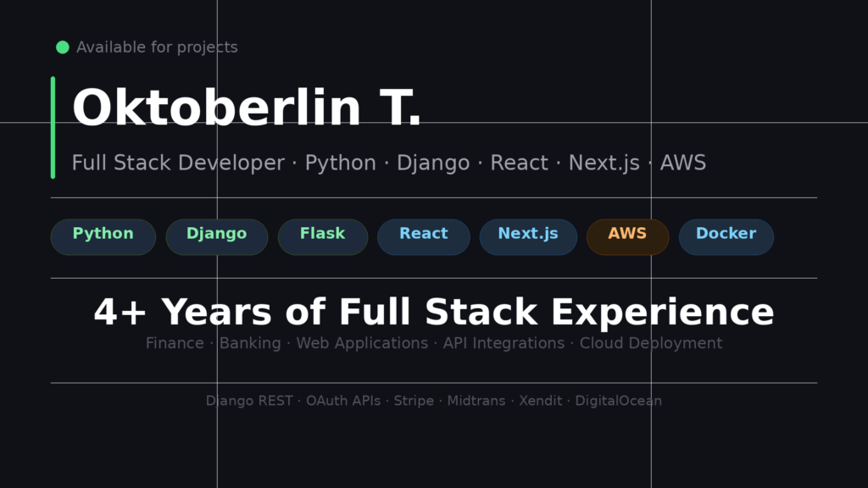Viewport: 868px width, 488px height.
Task: Click the green vertical accent bar
Action: coord(53,128)
